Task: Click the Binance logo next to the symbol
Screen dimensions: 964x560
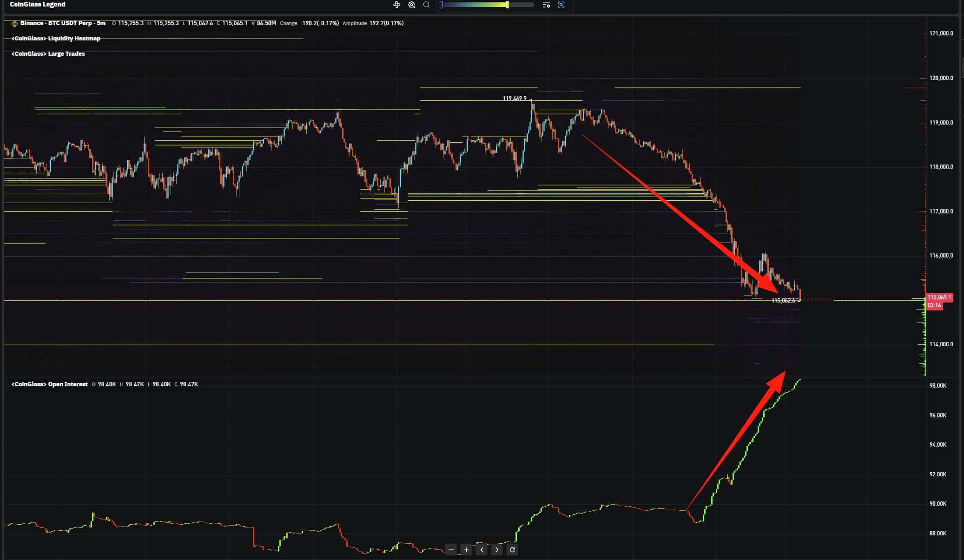Action: (14, 23)
